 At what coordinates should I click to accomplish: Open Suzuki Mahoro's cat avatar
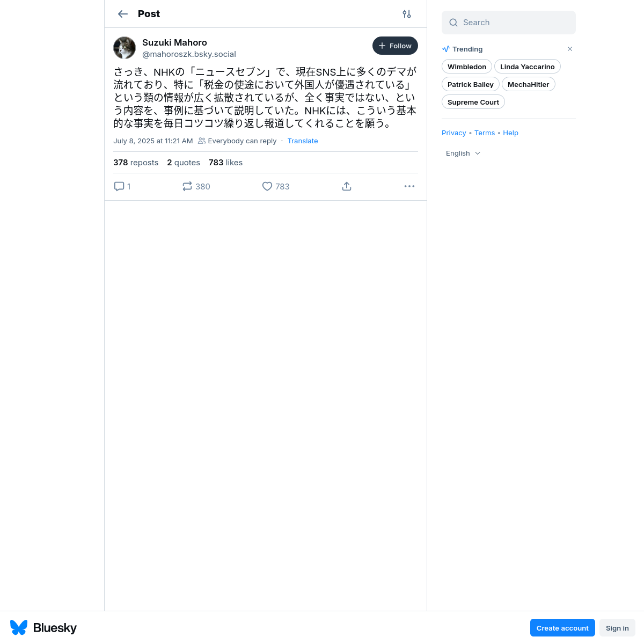(x=125, y=48)
